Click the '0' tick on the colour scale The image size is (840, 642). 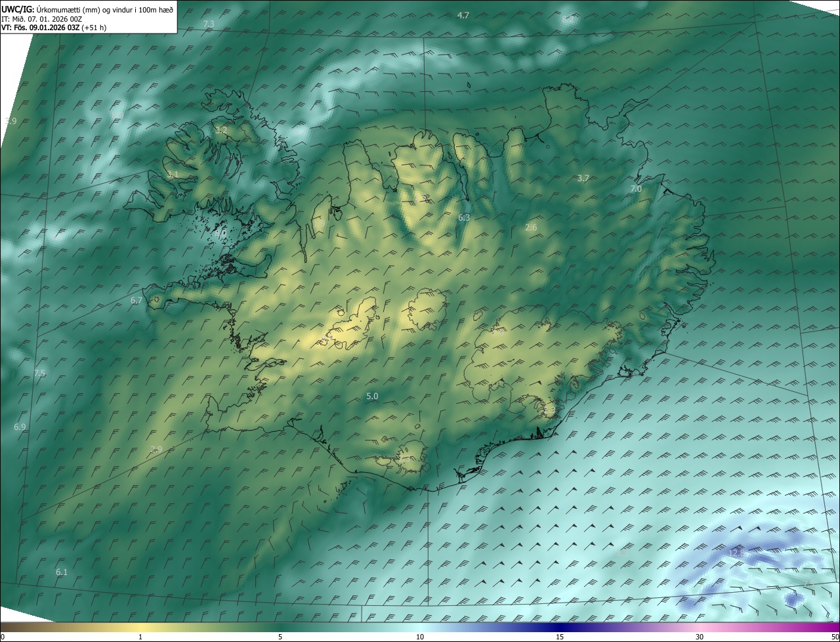coord(2,637)
